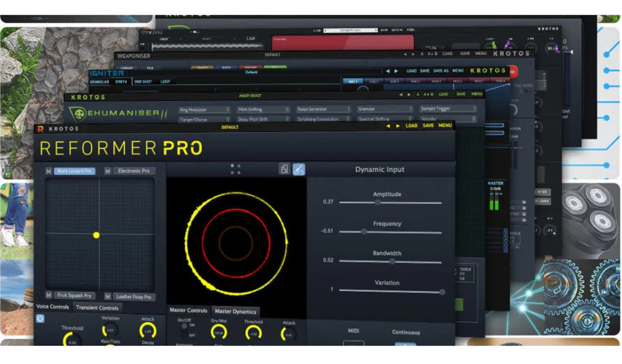Click the Frequency slider handle
Image resolution: width=622 pixels, height=364 pixels.
(x=364, y=232)
